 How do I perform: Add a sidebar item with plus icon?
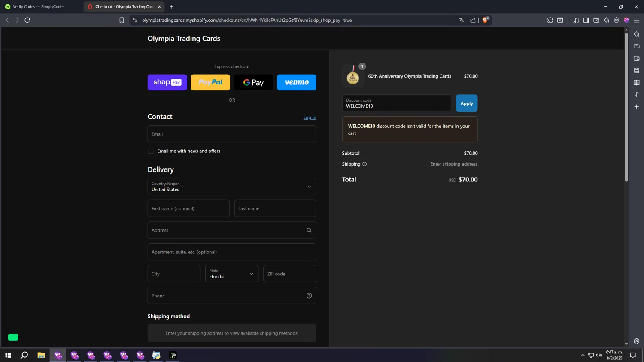[636, 106]
